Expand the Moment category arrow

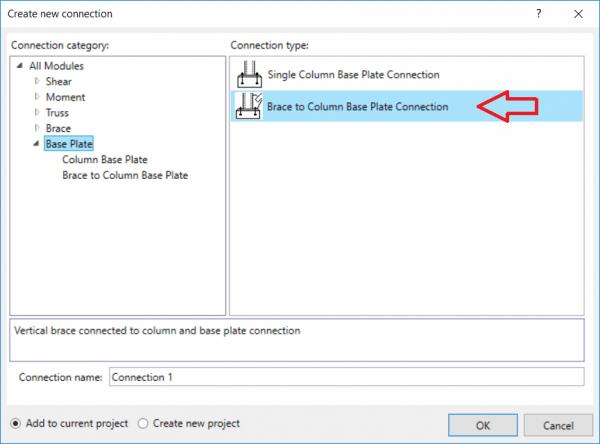pyautogui.click(x=37, y=97)
